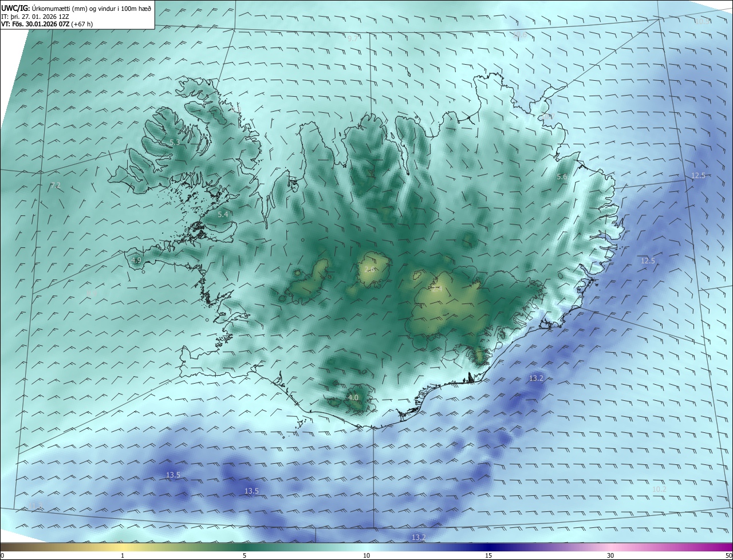Click the '5.4' value label
The height and width of the screenshot is (560, 733).
tap(223, 214)
